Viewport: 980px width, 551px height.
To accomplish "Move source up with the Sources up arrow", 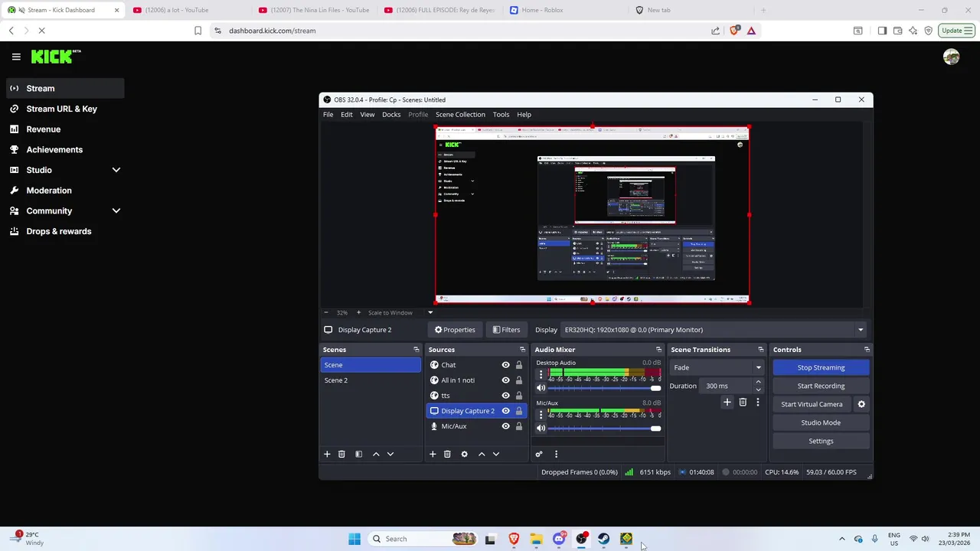I will (x=482, y=454).
